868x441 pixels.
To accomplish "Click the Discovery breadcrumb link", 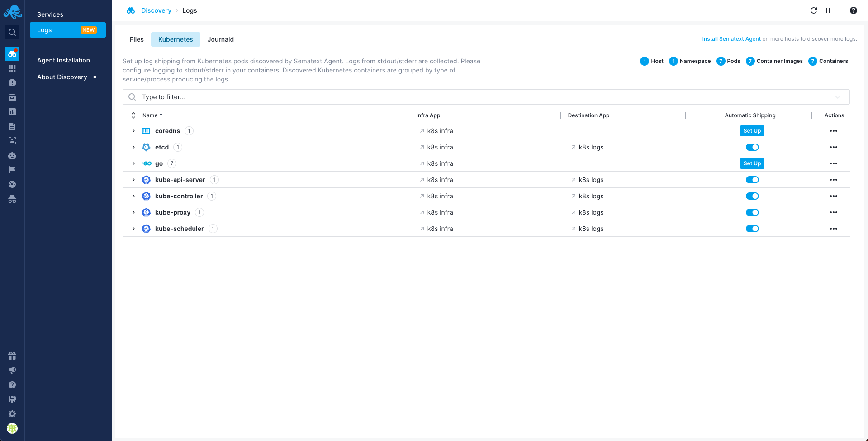I will click(x=156, y=10).
